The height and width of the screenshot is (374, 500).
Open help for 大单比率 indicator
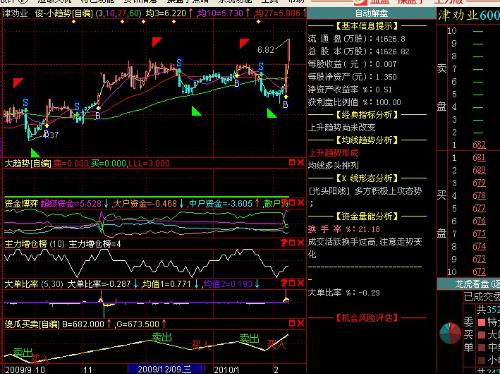coord(284,283)
